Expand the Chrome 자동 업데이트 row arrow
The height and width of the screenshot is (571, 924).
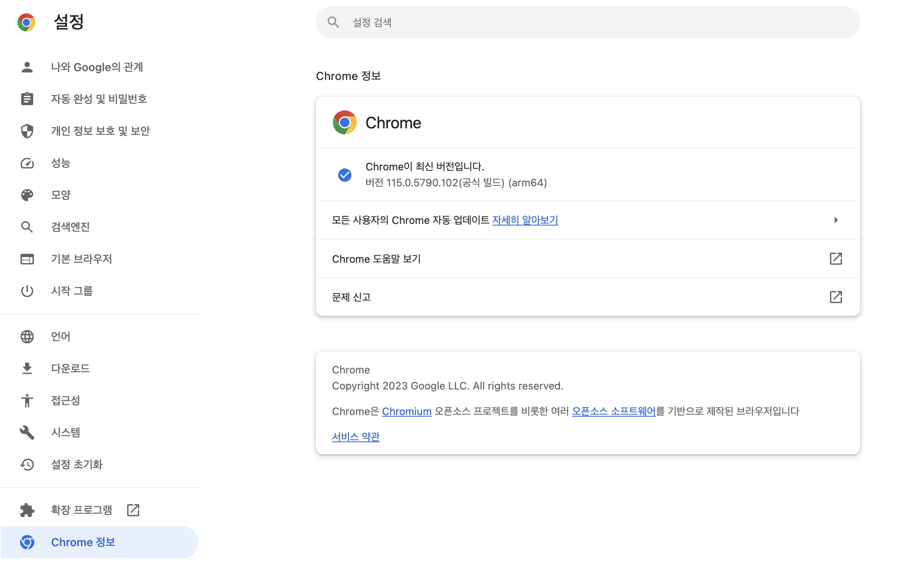pyautogui.click(x=836, y=220)
